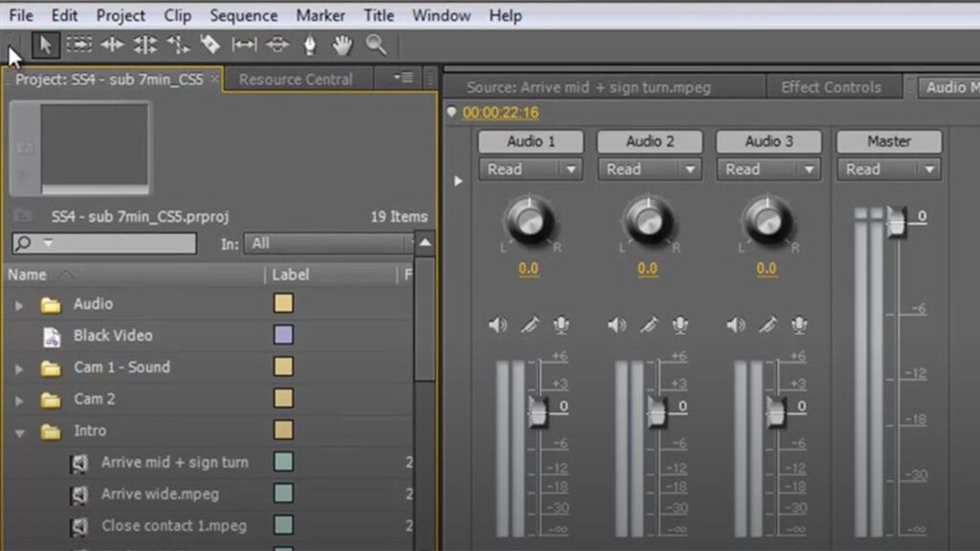Enable Audio 3 track for recording
The image size is (980, 551).
coord(799,325)
